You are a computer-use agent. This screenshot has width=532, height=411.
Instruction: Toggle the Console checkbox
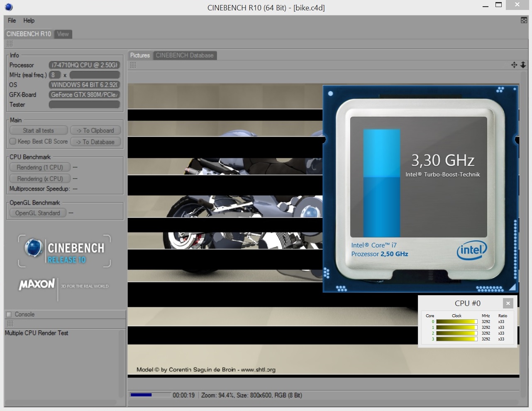tap(9, 314)
